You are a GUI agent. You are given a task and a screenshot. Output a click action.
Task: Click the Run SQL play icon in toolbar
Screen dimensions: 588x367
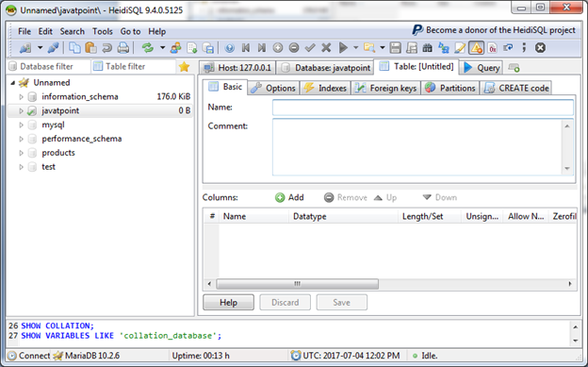[343, 48]
